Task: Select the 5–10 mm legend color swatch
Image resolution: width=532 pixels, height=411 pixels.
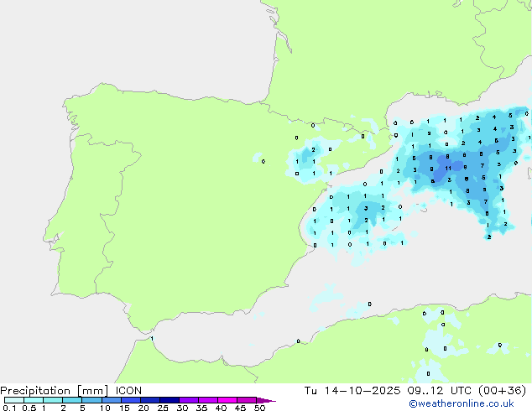Action: coord(91,400)
